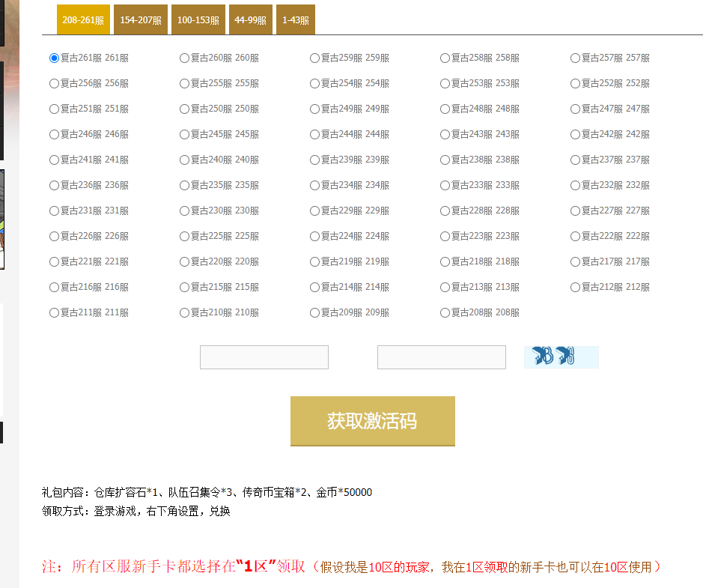Choose the 复古238服 radio button
Viewport: 703px width, 588px height.
point(445,160)
